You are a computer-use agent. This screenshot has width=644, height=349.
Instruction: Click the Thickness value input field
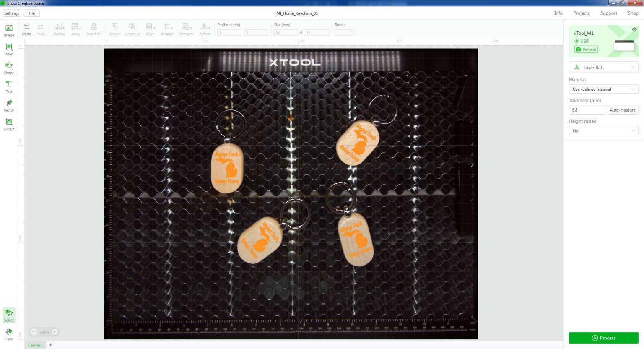[587, 110]
